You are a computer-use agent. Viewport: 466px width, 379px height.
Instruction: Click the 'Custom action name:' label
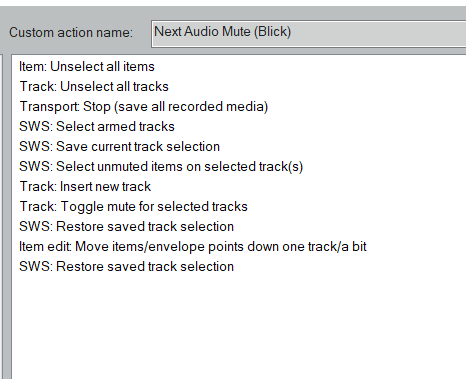point(71,33)
